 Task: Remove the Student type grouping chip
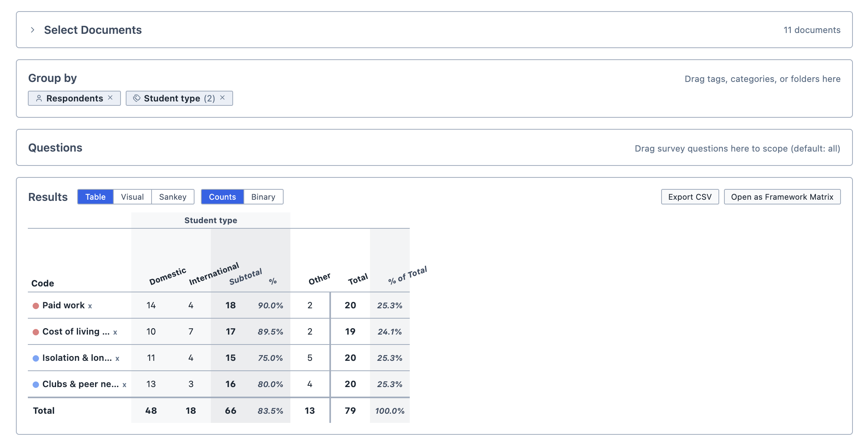tap(222, 98)
